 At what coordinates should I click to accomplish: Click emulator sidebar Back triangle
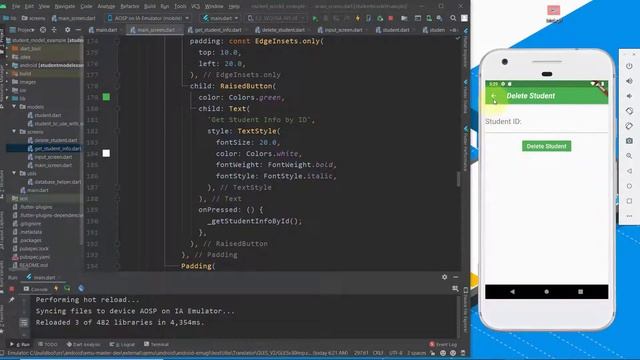(629, 171)
